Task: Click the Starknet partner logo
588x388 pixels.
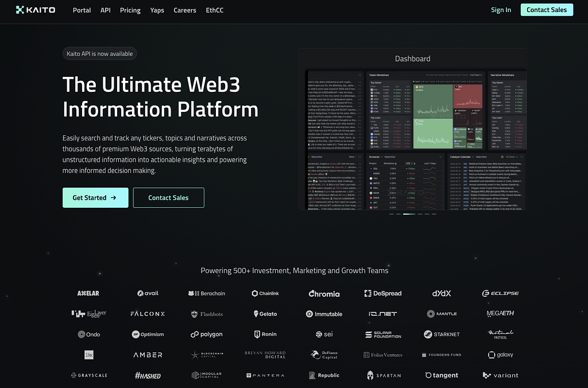Action: 442,334
